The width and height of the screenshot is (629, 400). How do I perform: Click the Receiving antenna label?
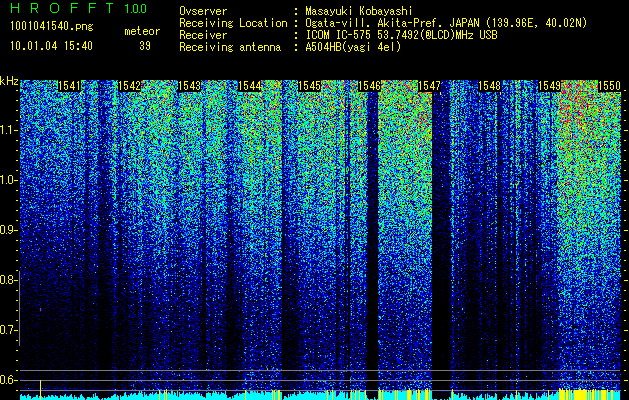(x=230, y=47)
